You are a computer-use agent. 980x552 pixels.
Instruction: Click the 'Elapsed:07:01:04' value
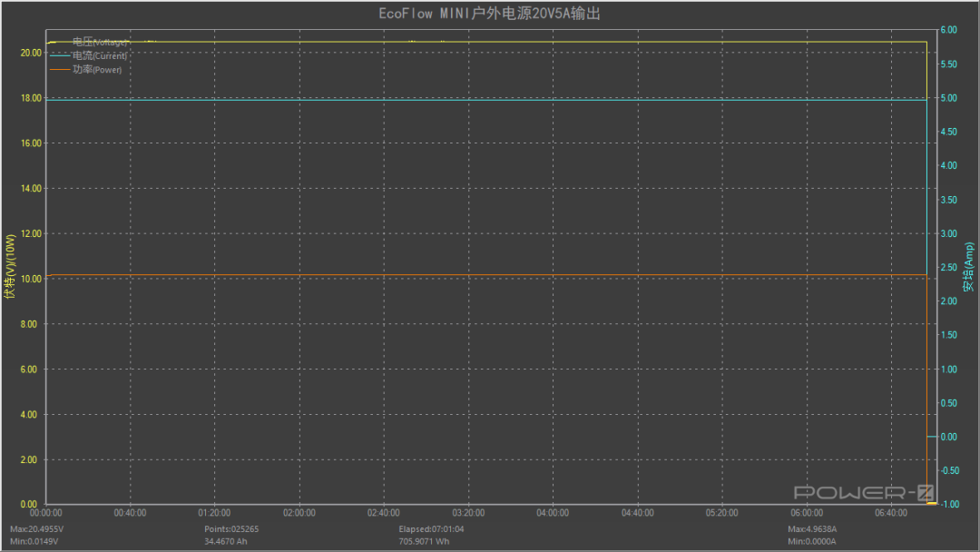(431, 529)
